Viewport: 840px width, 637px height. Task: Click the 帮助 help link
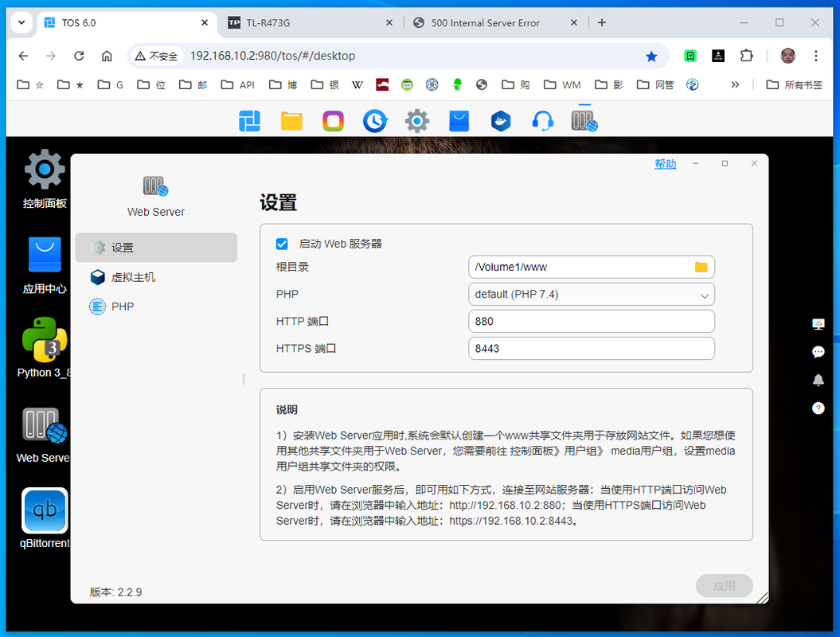665,164
